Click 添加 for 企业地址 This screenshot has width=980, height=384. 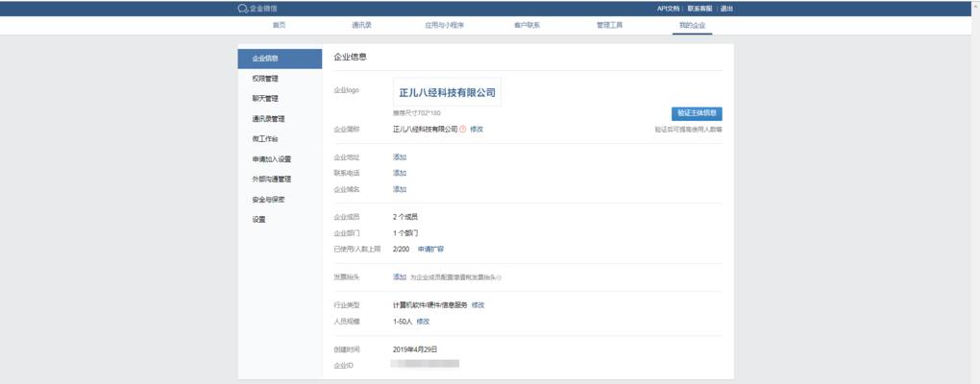tap(400, 157)
